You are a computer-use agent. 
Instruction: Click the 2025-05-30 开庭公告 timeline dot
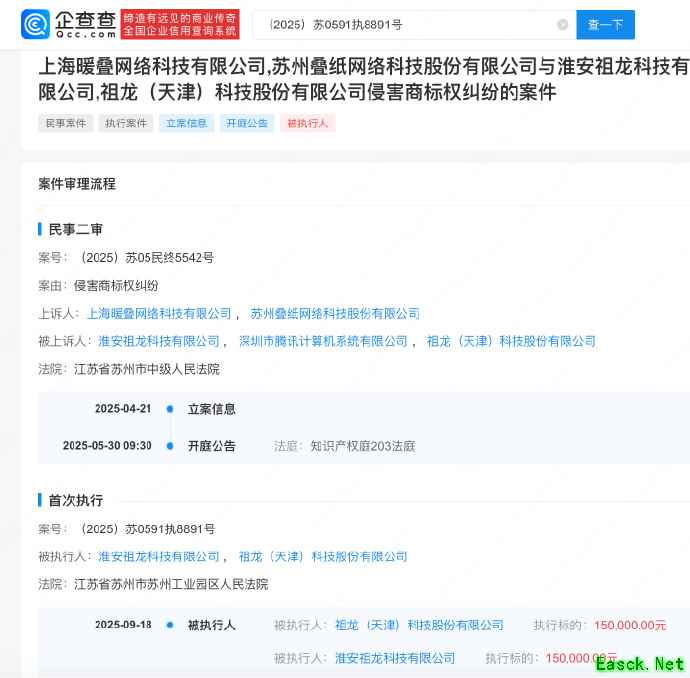[x=170, y=446]
